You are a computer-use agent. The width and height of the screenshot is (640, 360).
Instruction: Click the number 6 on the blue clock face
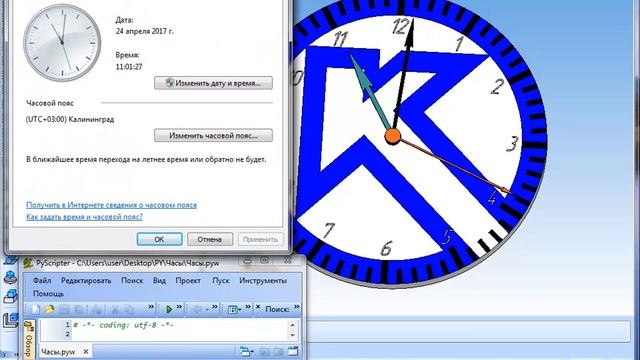pyautogui.click(x=387, y=248)
